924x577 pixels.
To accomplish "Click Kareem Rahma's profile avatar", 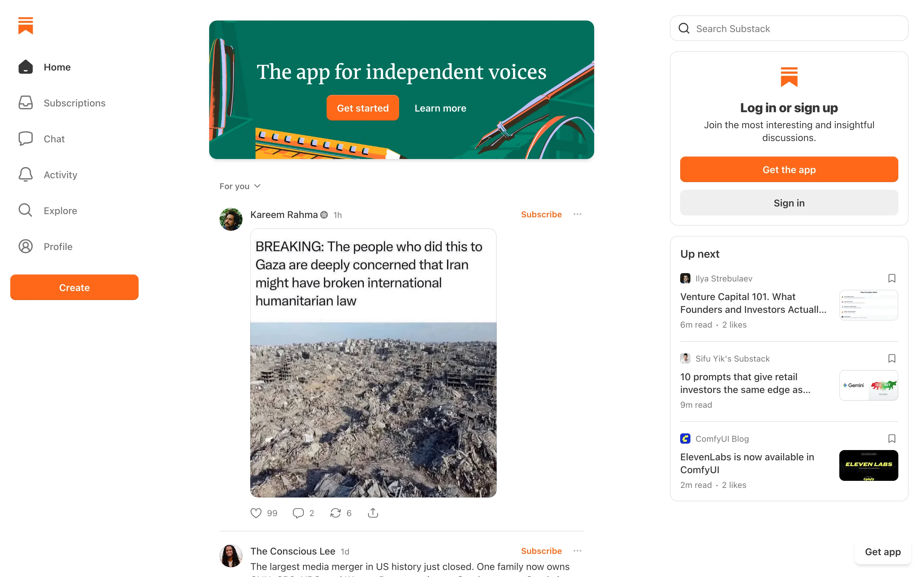I will (231, 219).
